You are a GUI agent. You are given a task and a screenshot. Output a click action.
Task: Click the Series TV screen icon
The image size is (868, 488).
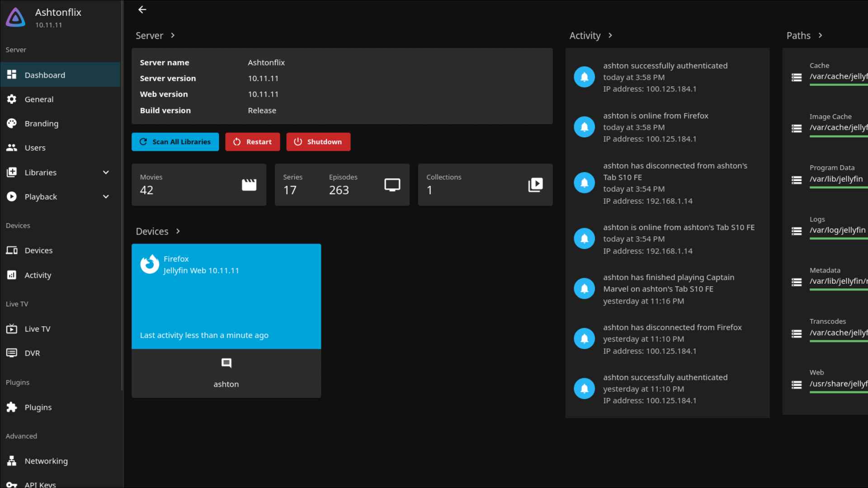point(392,185)
